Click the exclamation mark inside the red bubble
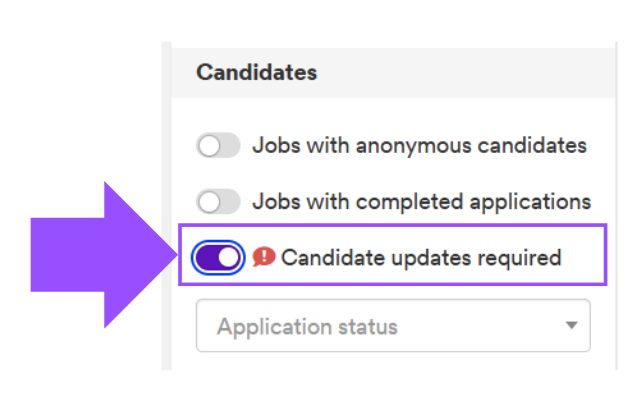The height and width of the screenshot is (394, 638). point(265,256)
